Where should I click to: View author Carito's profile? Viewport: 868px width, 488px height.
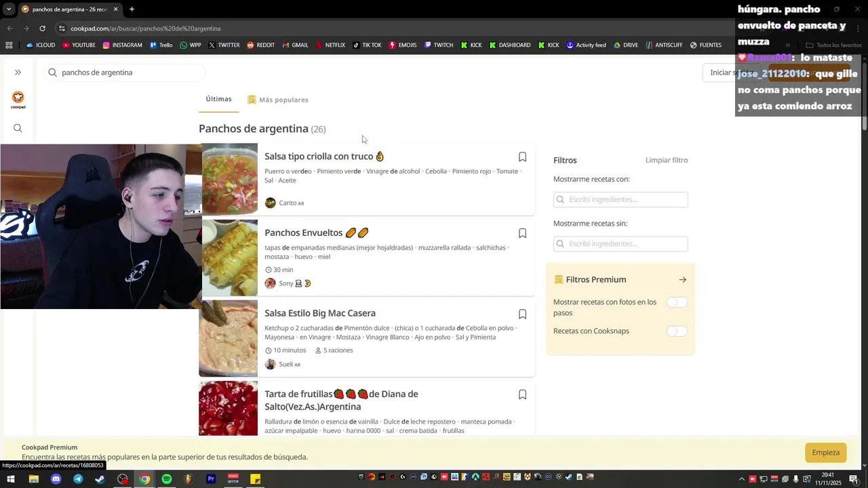(x=284, y=203)
